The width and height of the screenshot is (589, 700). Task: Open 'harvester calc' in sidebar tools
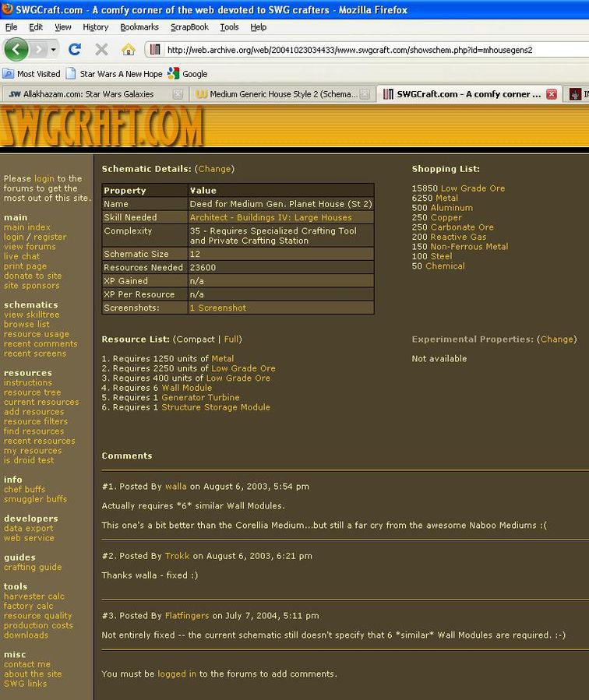[34, 596]
